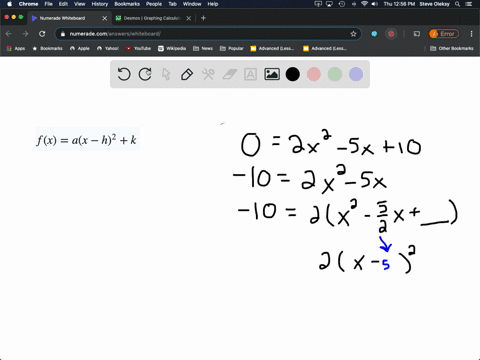This screenshot has height=360, width=480.
Task: Open the tools (wrench and hammer) icon
Action: click(208, 74)
